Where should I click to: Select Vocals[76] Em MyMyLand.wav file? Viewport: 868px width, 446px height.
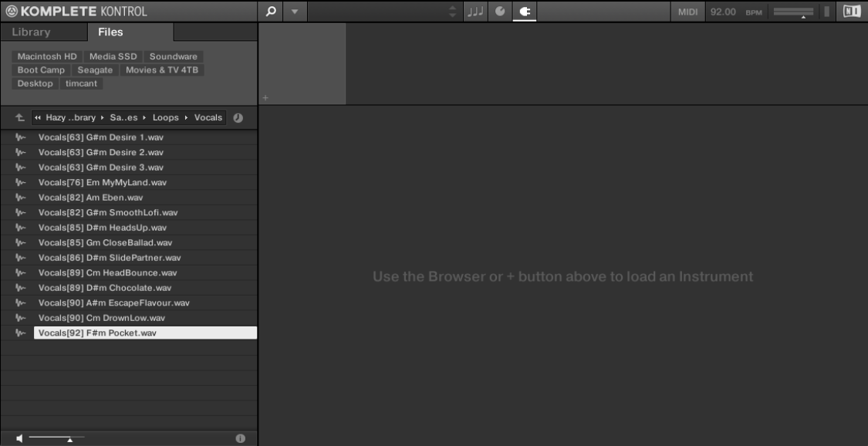pyautogui.click(x=103, y=182)
